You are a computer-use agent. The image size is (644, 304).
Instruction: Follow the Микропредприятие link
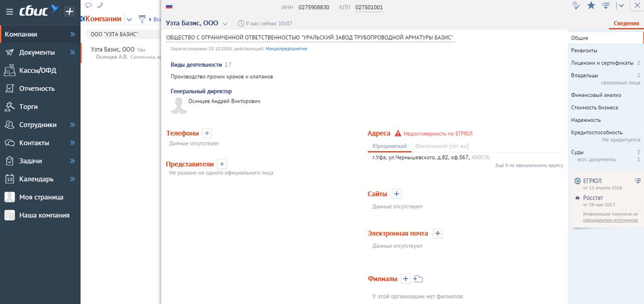286,48
